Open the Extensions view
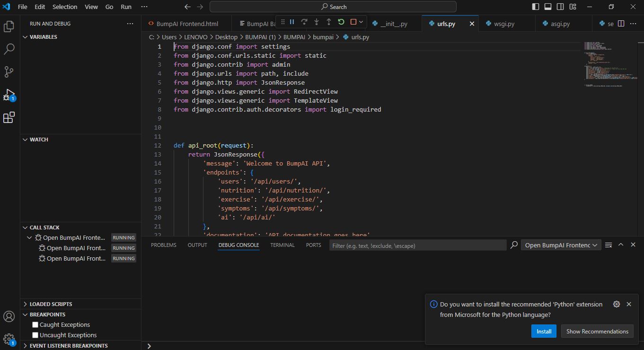The image size is (644, 350). [9, 117]
